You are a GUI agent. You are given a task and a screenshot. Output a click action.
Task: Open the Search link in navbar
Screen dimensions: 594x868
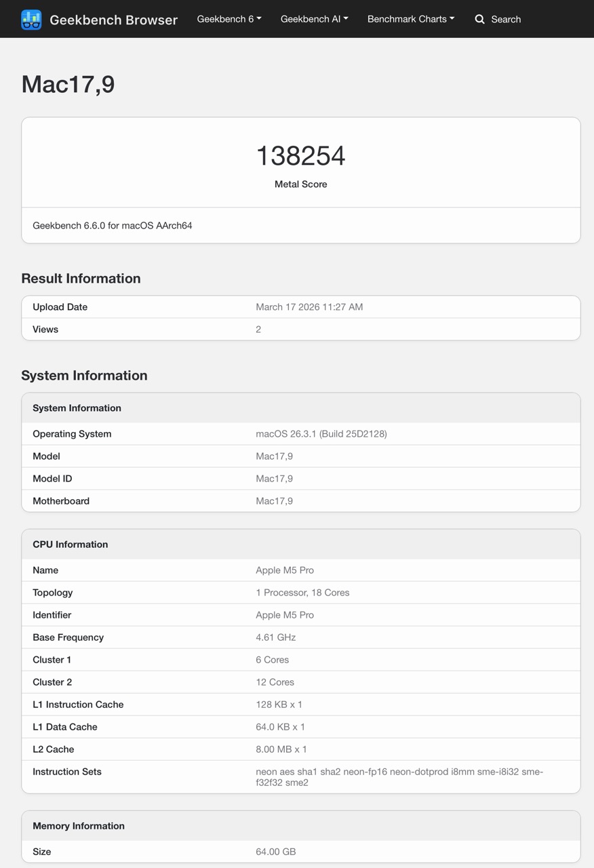[x=505, y=20]
